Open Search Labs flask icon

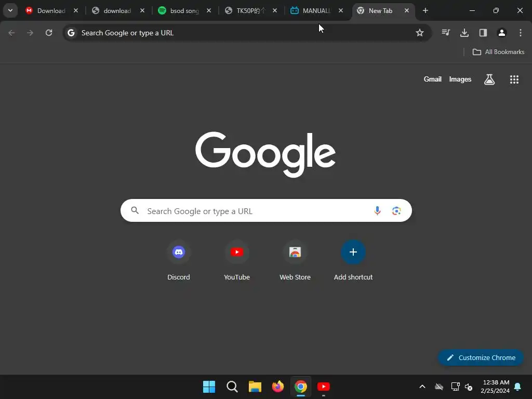coord(489,79)
